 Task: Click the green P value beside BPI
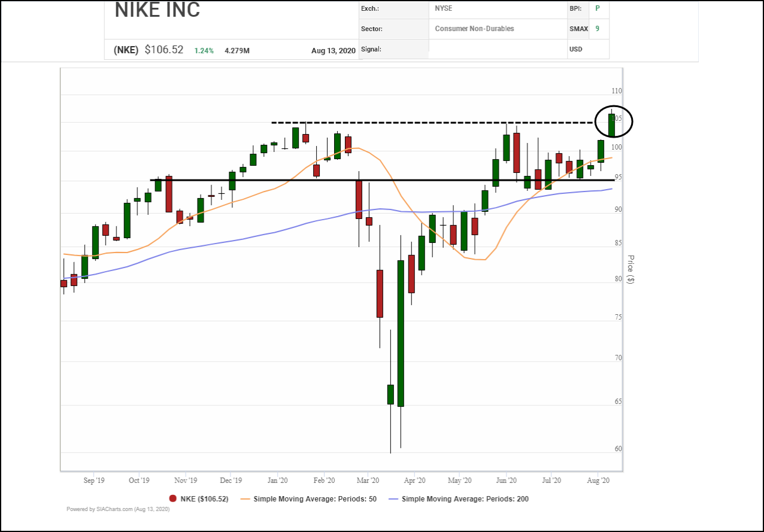click(x=597, y=9)
